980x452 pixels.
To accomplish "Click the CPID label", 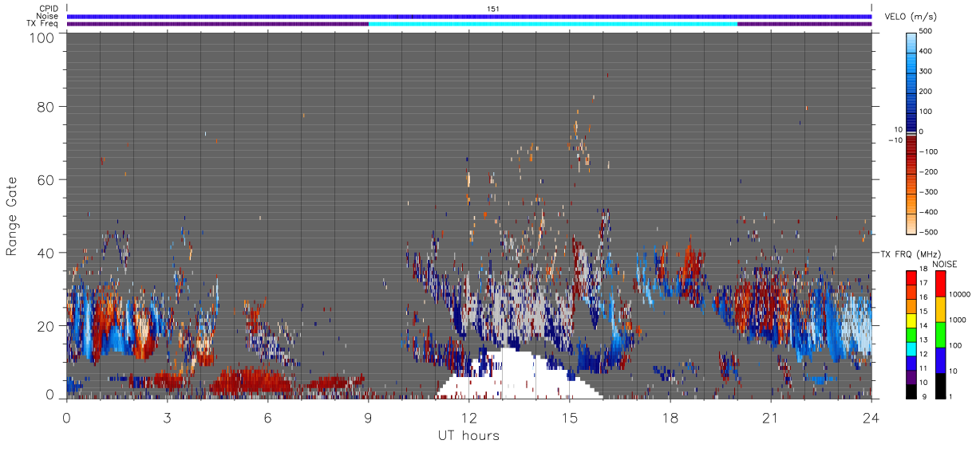I will point(48,9).
